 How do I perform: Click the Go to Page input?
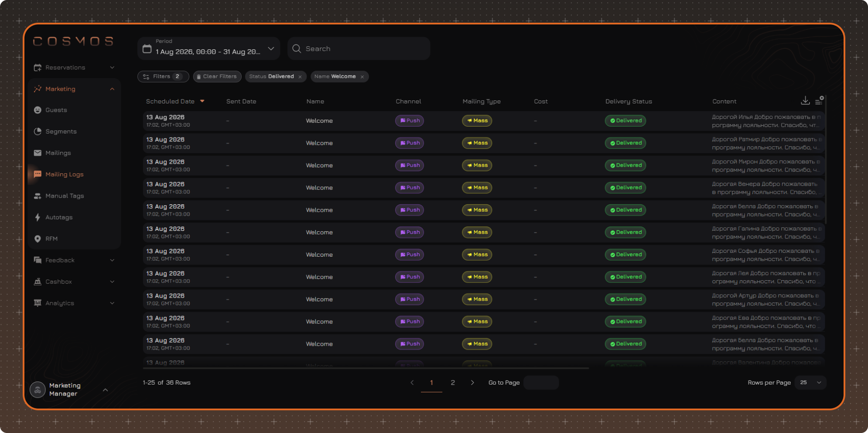pyautogui.click(x=541, y=382)
